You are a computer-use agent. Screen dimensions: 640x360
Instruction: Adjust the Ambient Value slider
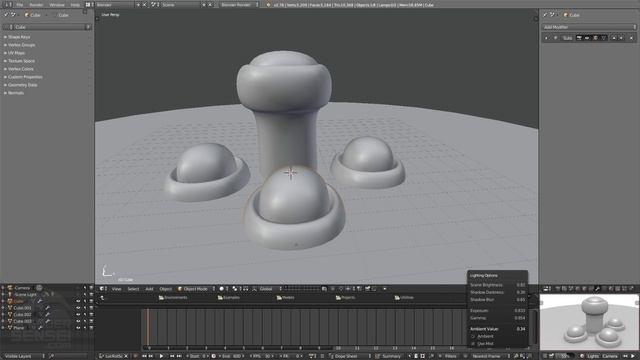point(498,329)
